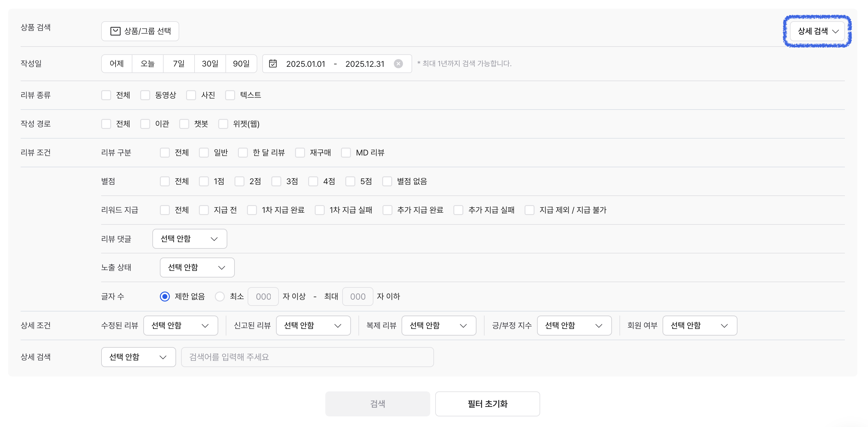Click the 검색어를 입력해 주세요 search field
Image resolution: width=868 pixels, height=427 pixels.
click(307, 357)
